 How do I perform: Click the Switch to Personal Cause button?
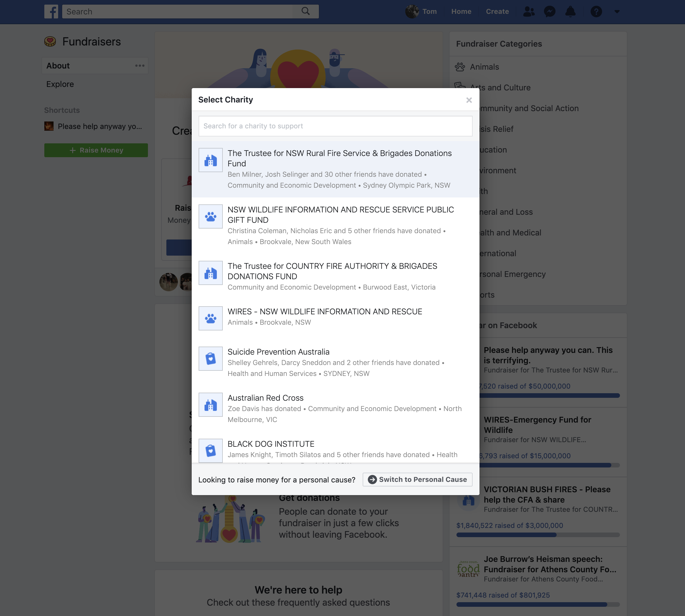[417, 479]
